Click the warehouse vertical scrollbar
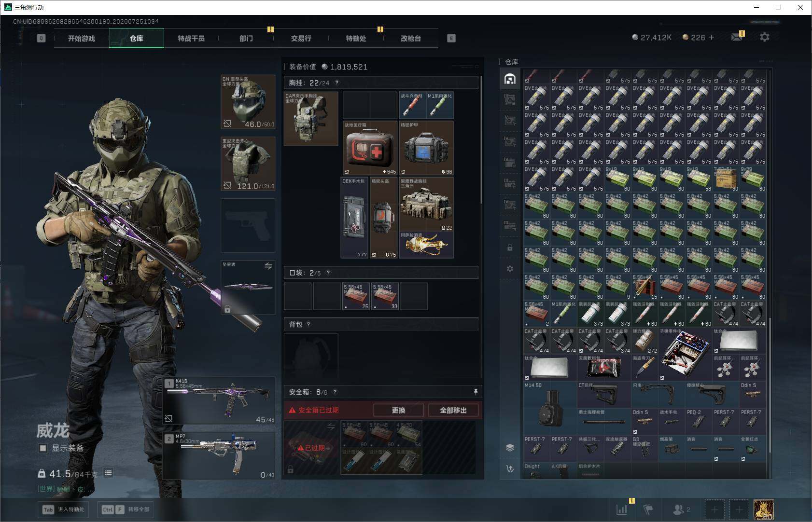This screenshot has height=522, width=812. coord(770,386)
